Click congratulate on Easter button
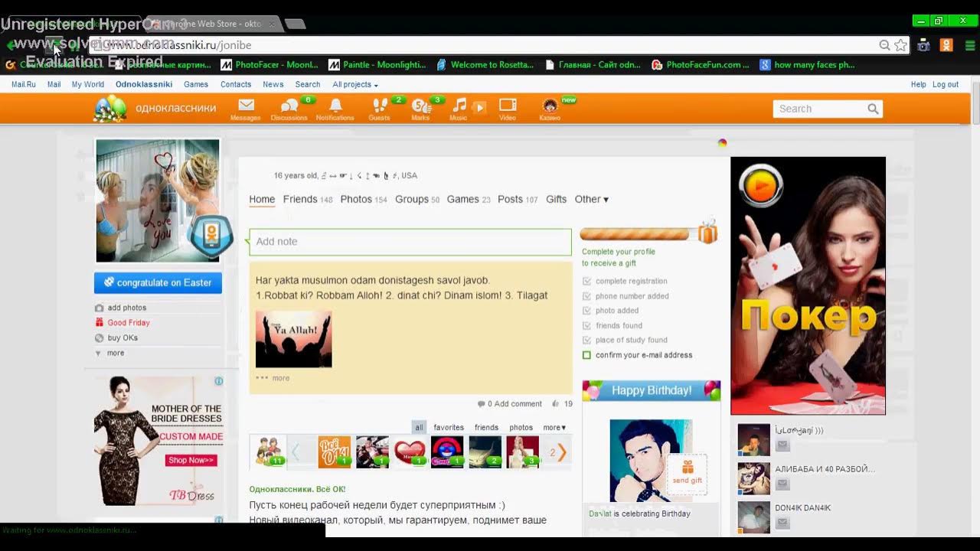Image resolution: width=980 pixels, height=551 pixels. [158, 282]
